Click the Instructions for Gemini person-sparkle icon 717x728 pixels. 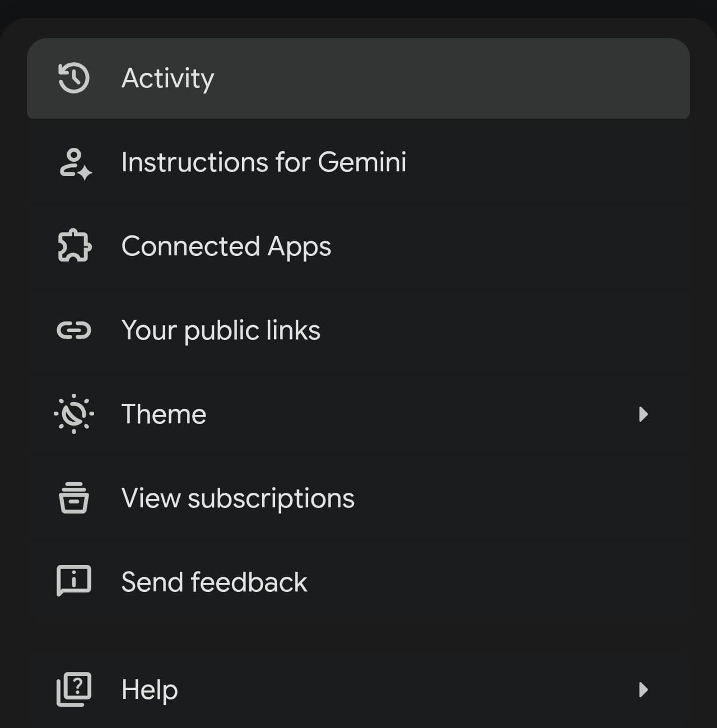(75, 163)
